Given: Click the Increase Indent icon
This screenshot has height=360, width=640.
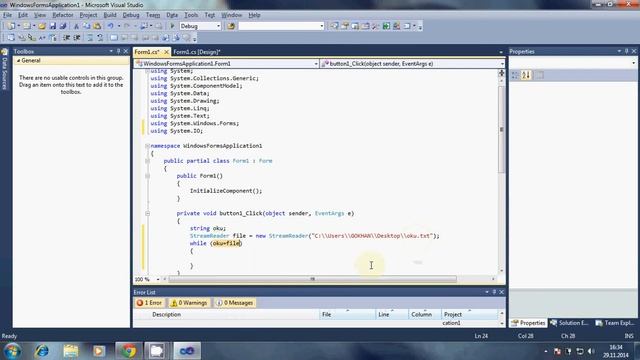Looking at the screenshot, I should [77, 38].
